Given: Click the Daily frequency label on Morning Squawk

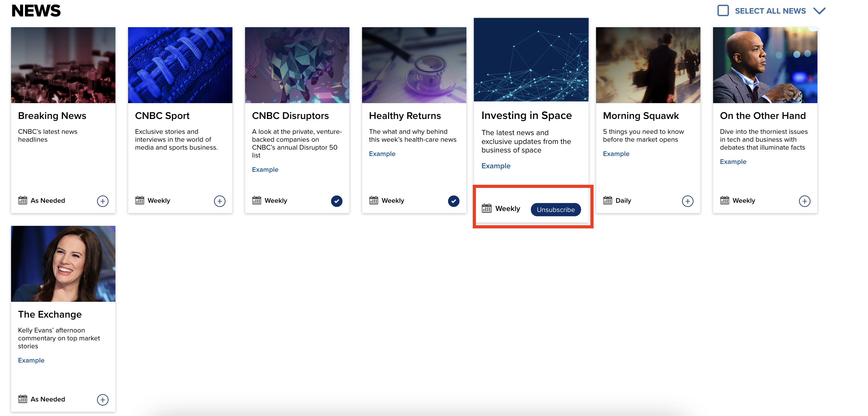Looking at the screenshot, I should (x=623, y=200).
